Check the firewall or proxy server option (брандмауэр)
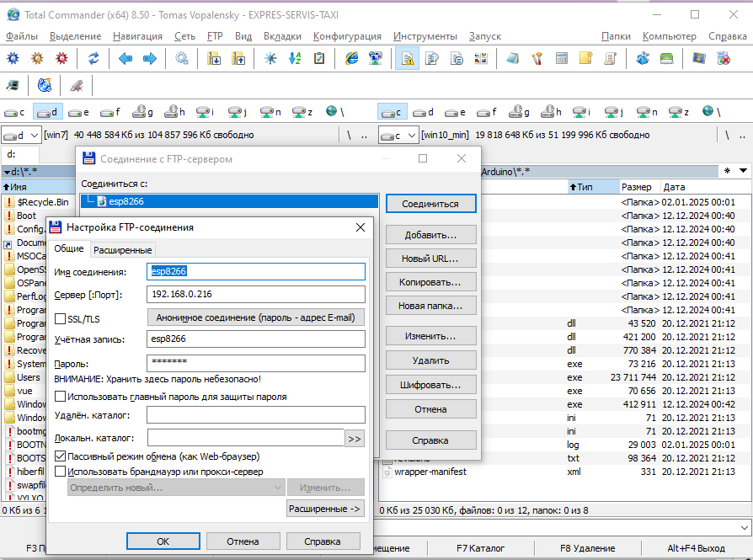This screenshot has width=753, height=560. coord(60,472)
